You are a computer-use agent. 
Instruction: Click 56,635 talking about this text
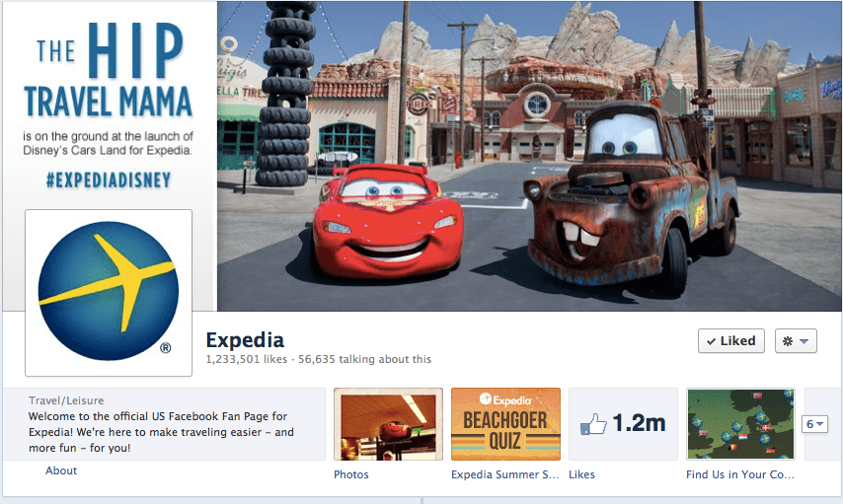pos(364,359)
